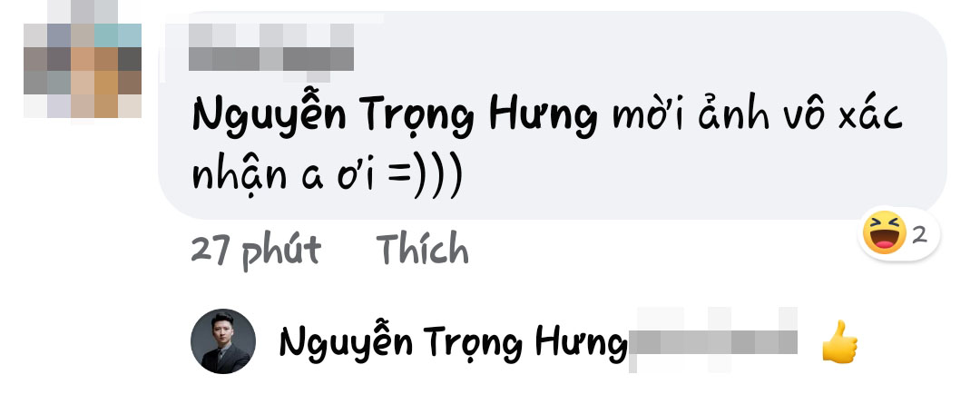Click the word "phút" in the timestamp
980x414 pixels.
(281, 251)
